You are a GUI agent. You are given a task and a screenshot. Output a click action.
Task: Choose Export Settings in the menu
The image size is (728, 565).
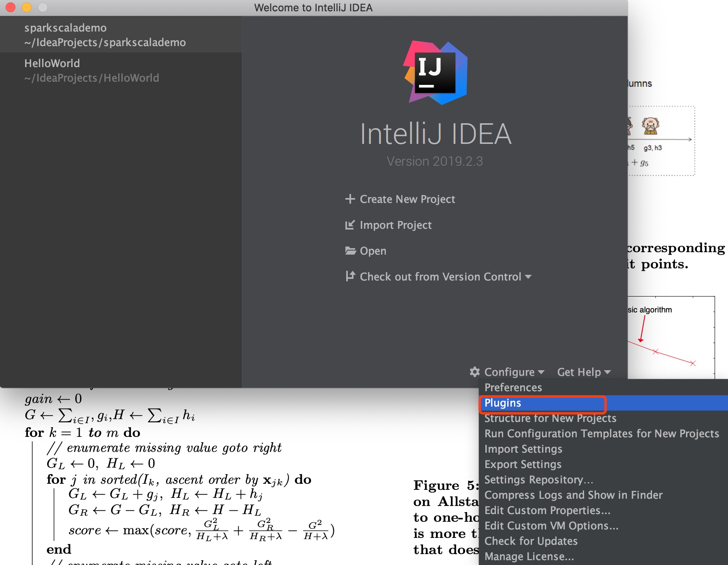pyautogui.click(x=523, y=464)
